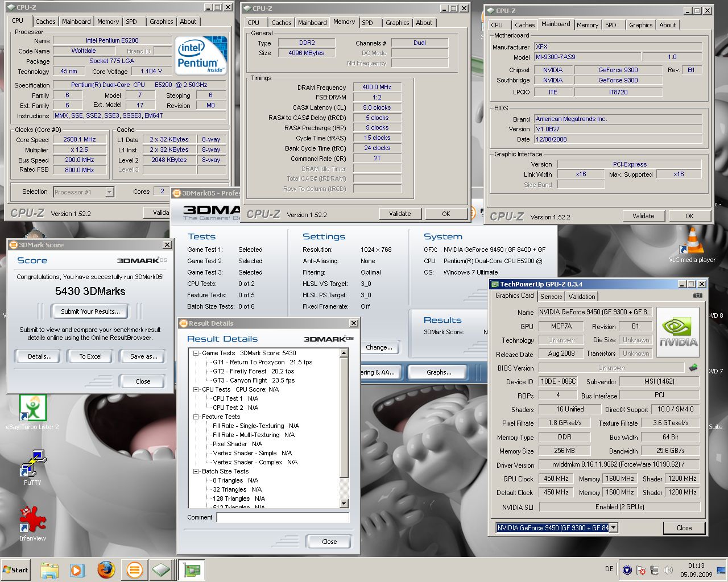Click the Result Details window title icon
The width and height of the screenshot is (728, 582).
click(x=183, y=323)
